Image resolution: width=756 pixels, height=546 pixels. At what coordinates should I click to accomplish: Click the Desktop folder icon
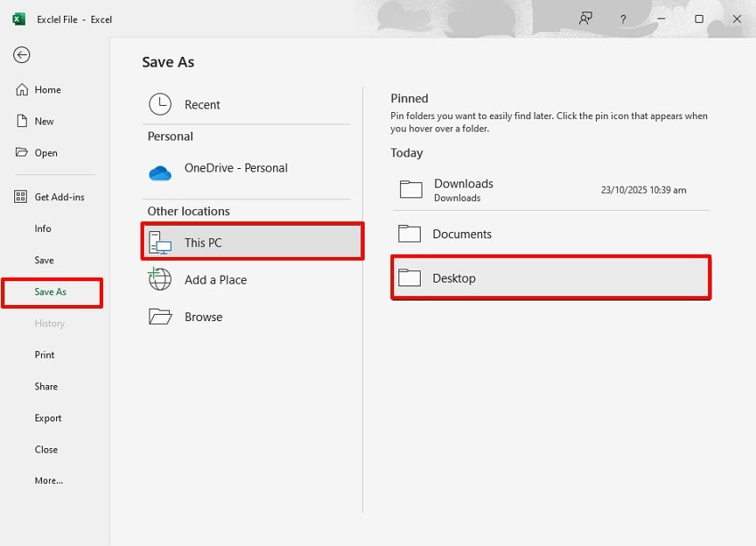tap(410, 277)
